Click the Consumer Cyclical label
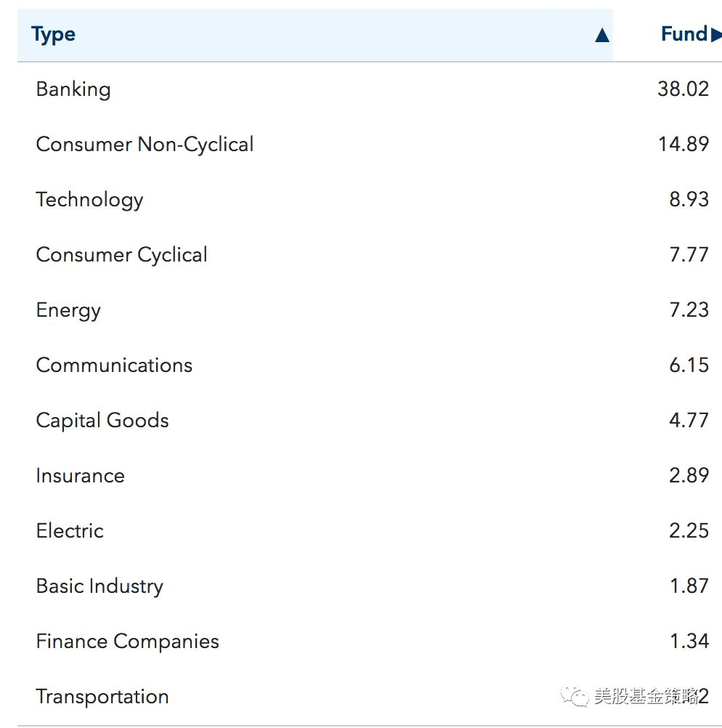Viewport: 722px width, 728px height. (121, 255)
